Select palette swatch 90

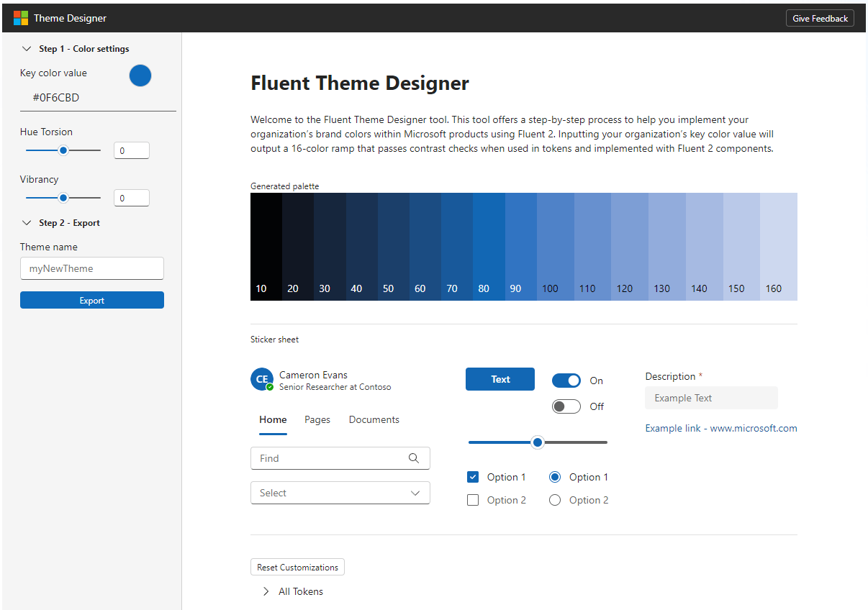tap(521, 247)
